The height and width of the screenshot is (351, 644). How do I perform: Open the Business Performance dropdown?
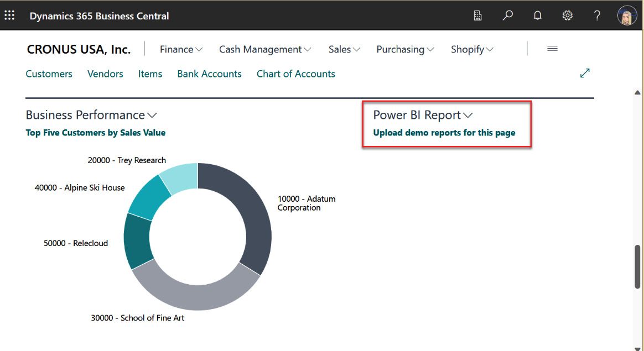[x=91, y=115]
